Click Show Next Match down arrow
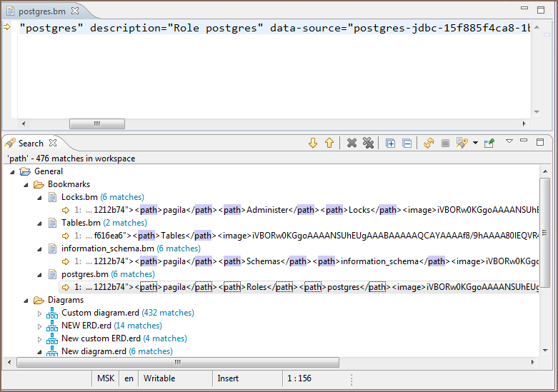Screen dimensions: 558x392 [x=312, y=144]
